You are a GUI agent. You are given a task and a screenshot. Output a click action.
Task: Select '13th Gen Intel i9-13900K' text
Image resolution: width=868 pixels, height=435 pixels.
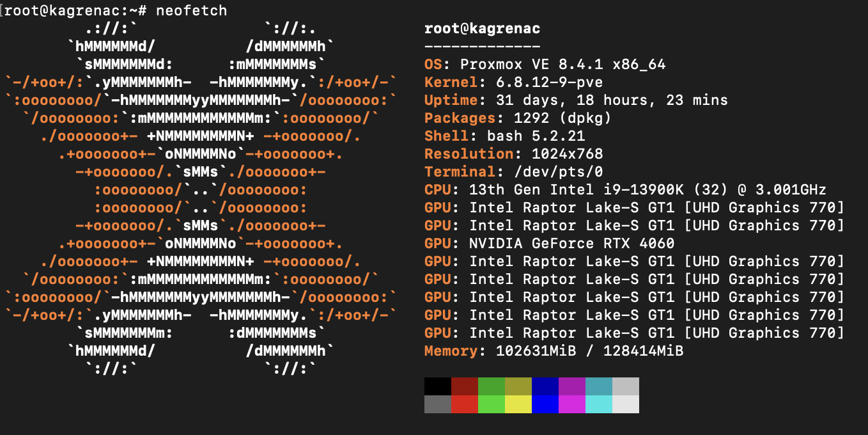577,190
